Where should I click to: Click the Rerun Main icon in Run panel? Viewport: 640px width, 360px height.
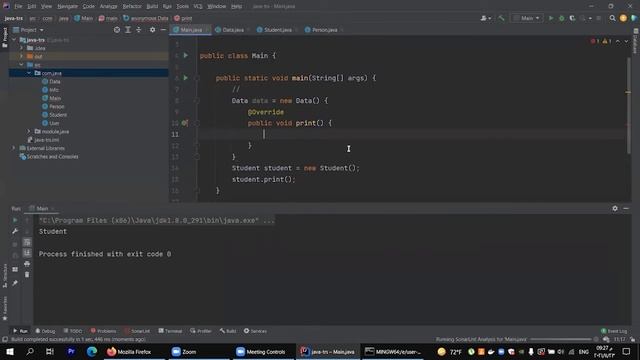[15, 220]
